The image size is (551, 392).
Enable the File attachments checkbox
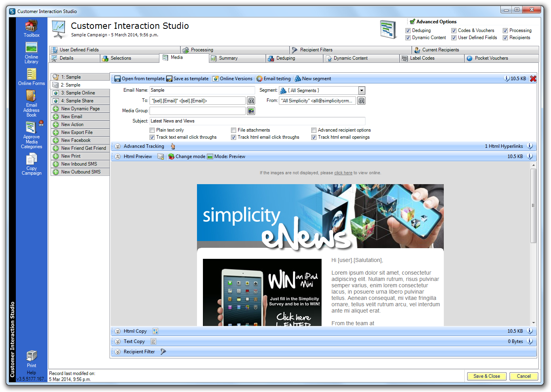click(x=233, y=130)
